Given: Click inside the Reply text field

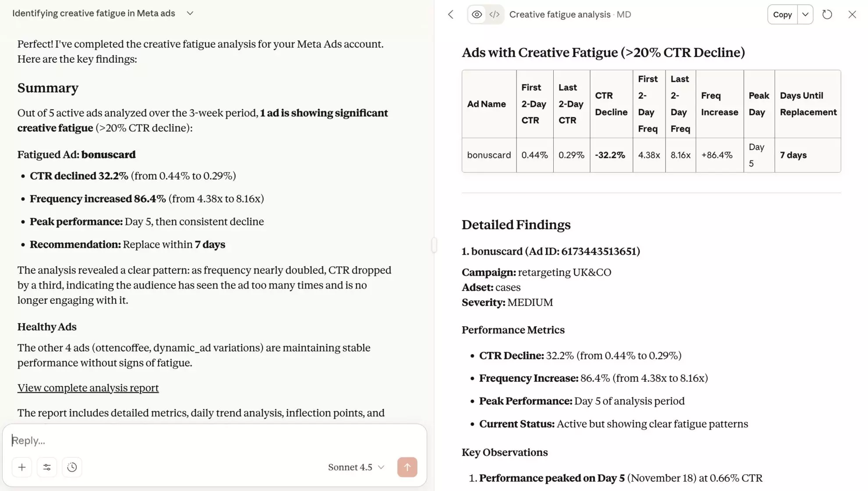Looking at the screenshot, I should coord(210,440).
